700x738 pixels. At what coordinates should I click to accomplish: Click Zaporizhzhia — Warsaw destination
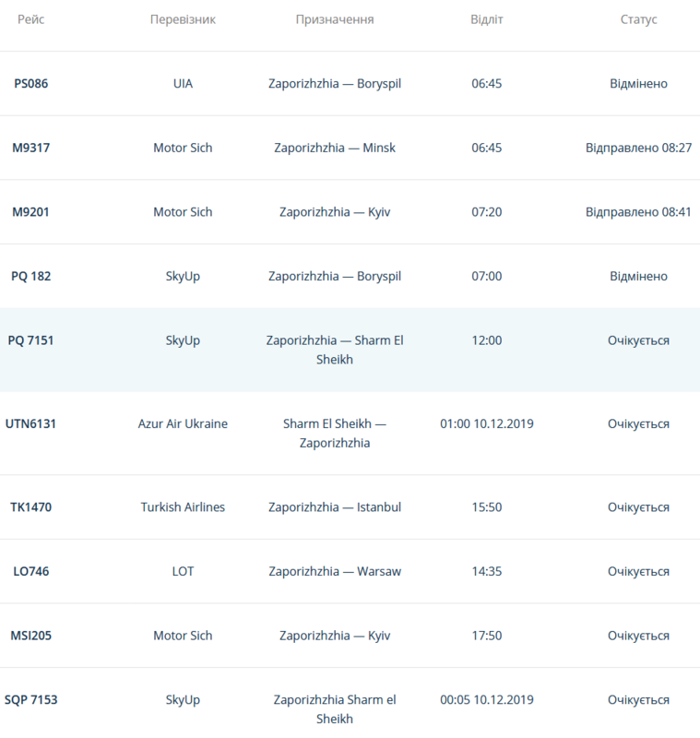click(335, 572)
